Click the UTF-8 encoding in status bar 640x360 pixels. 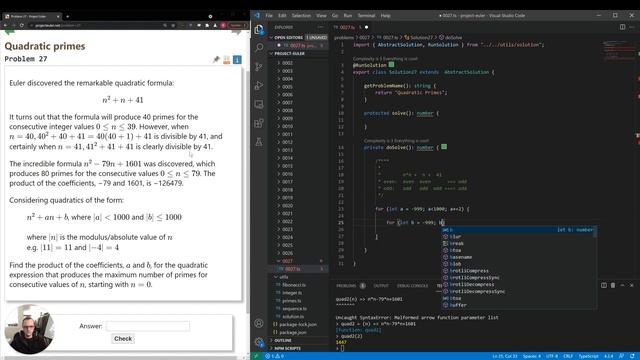click(552, 356)
